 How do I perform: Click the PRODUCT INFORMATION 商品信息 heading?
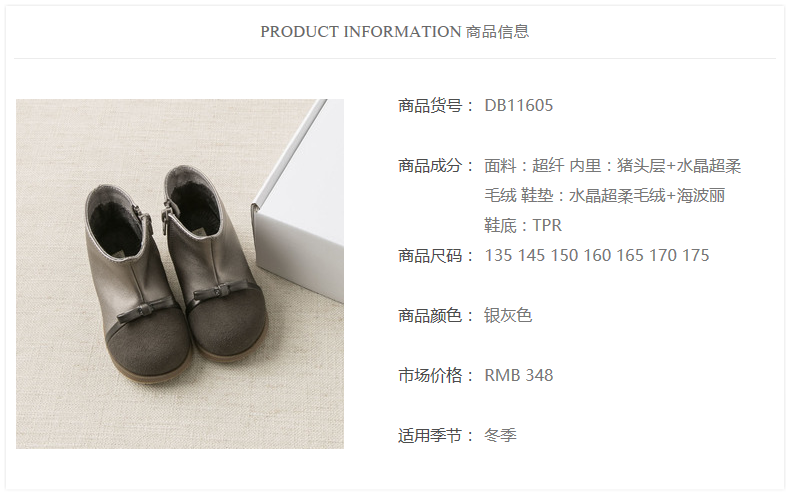[x=394, y=32]
